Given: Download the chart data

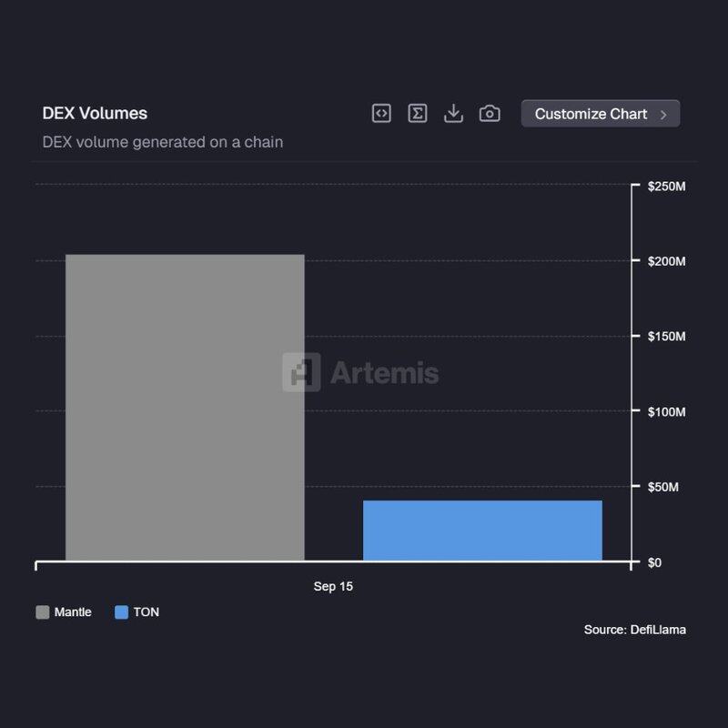Looking at the screenshot, I should (453, 113).
